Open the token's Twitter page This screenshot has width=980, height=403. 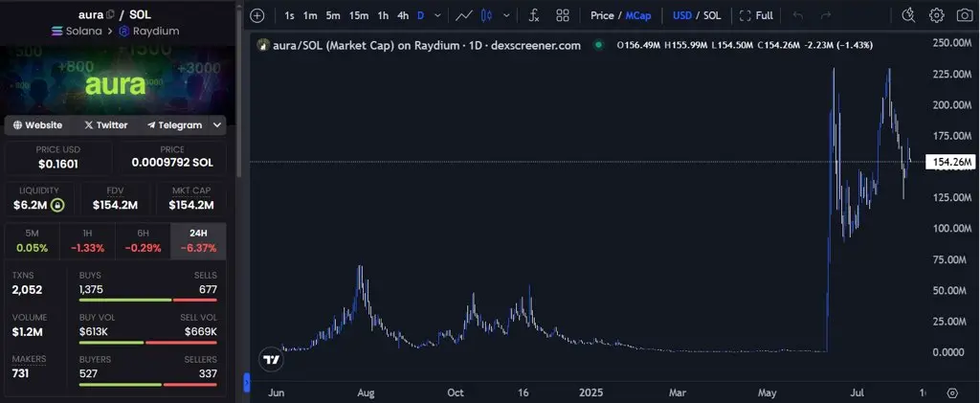(x=105, y=125)
